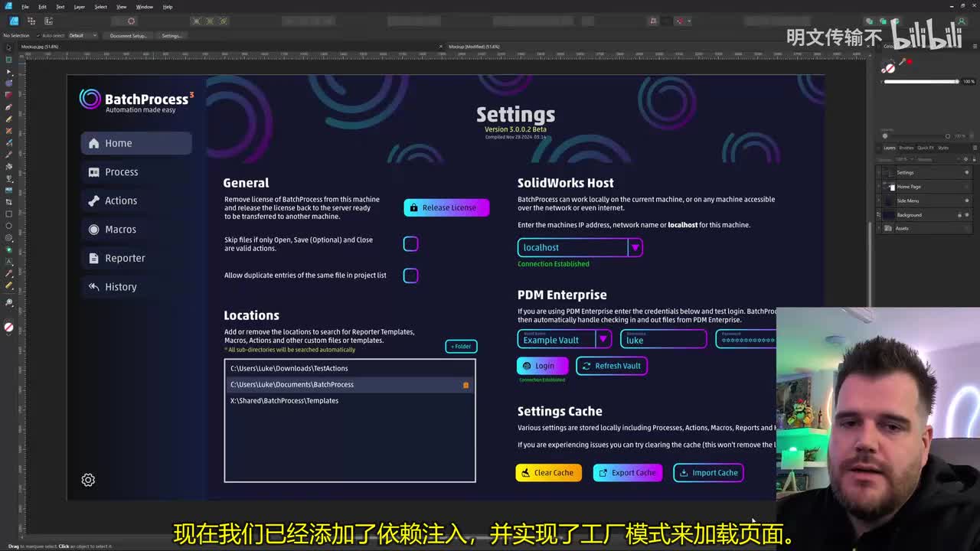Click the Document Setup button
Screen dimensions: 980x551
click(x=128, y=35)
